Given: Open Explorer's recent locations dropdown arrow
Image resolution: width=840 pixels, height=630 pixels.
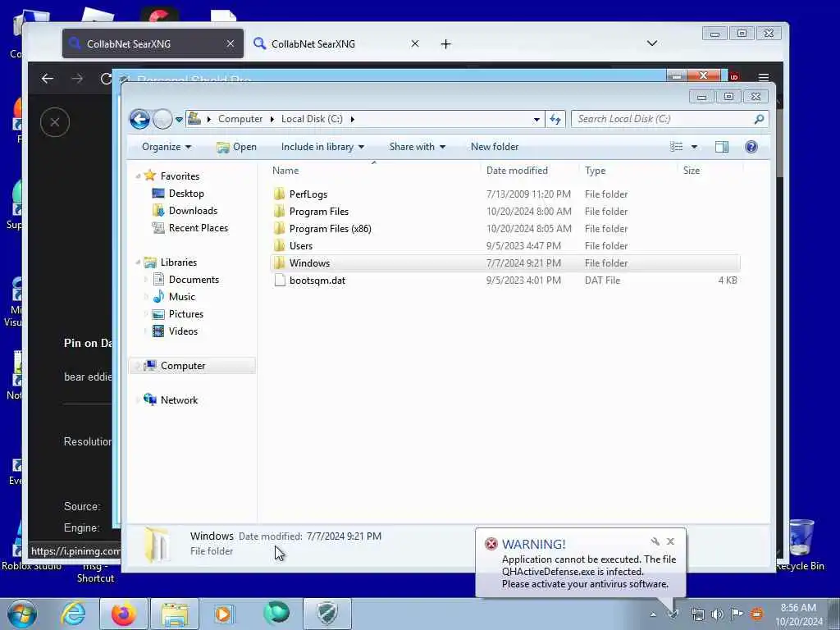Looking at the screenshot, I should click(x=179, y=120).
